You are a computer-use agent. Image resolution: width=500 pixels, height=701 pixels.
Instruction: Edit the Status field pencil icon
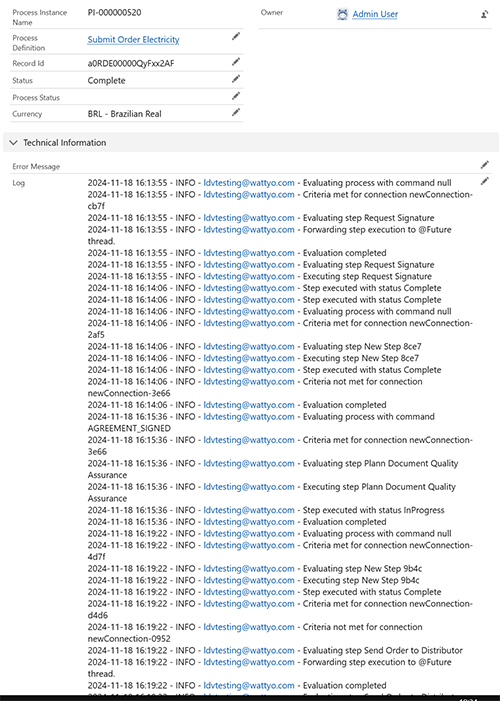pyautogui.click(x=236, y=79)
